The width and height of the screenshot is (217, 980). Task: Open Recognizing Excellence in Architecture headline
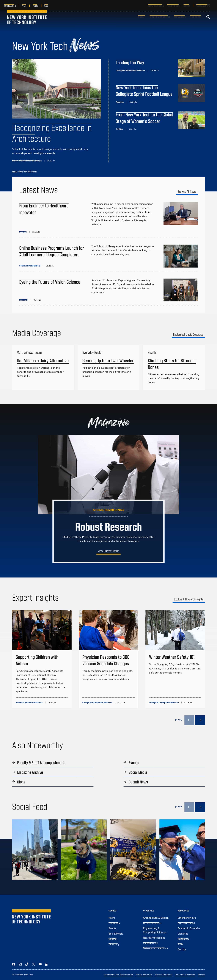pyautogui.click(x=52, y=133)
